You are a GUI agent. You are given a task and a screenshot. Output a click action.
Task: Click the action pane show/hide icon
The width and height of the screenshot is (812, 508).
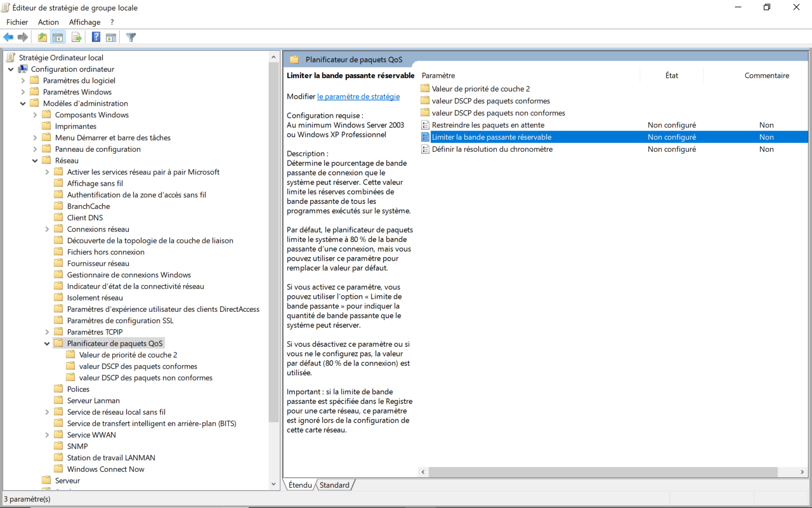pos(111,37)
